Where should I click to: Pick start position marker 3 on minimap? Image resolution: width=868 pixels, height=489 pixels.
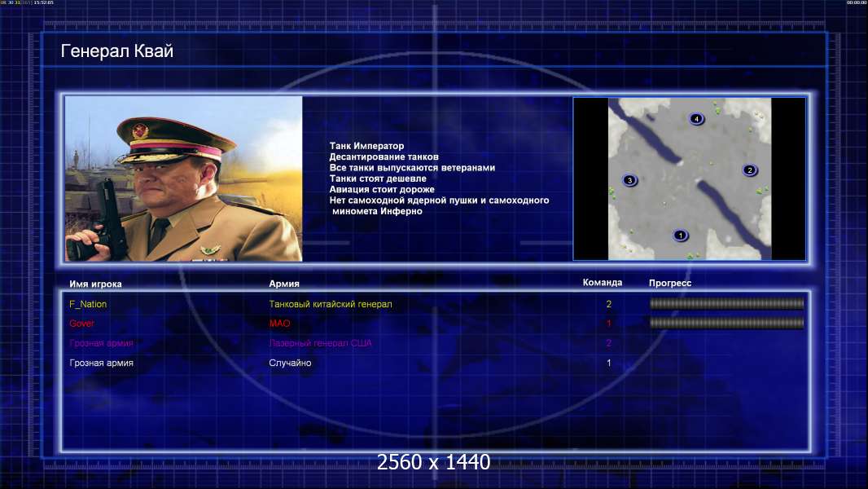click(x=629, y=180)
